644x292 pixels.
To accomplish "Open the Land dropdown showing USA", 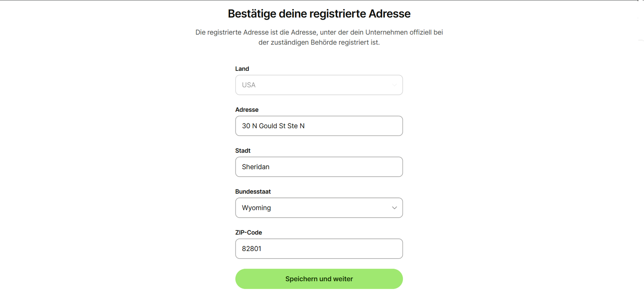I will [319, 85].
